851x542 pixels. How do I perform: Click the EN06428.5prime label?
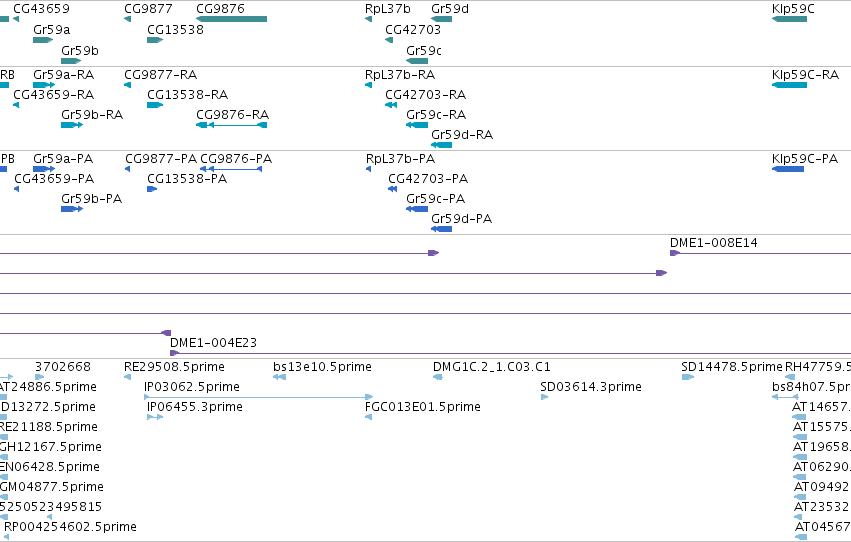pyautogui.click(x=50, y=467)
